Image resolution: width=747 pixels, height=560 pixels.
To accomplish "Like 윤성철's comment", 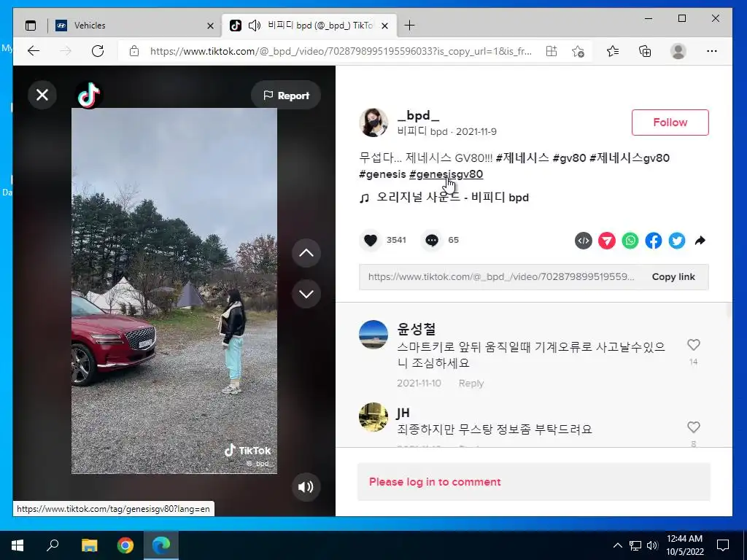I will (x=694, y=345).
